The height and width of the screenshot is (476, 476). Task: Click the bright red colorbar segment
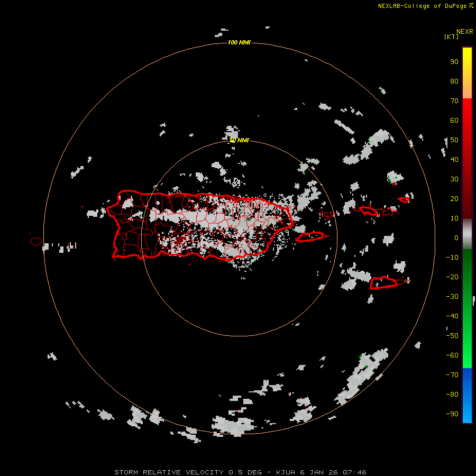pos(467,112)
